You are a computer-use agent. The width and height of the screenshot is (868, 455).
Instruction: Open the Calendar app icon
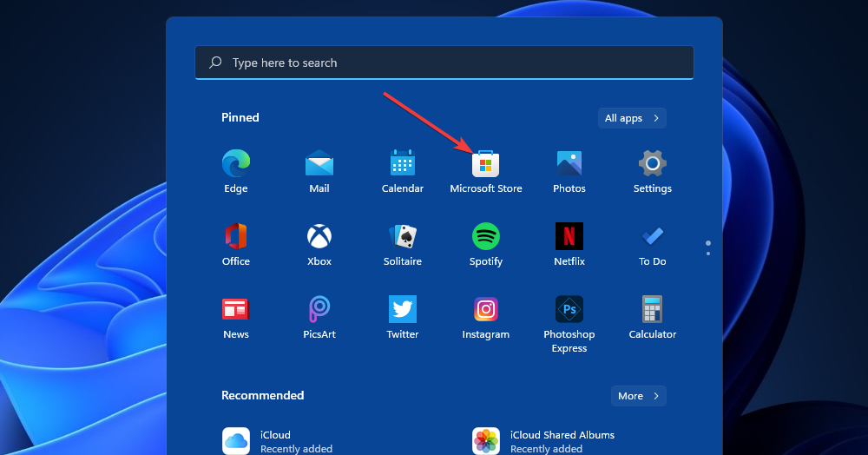pyautogui.click(x=403, y=163)
